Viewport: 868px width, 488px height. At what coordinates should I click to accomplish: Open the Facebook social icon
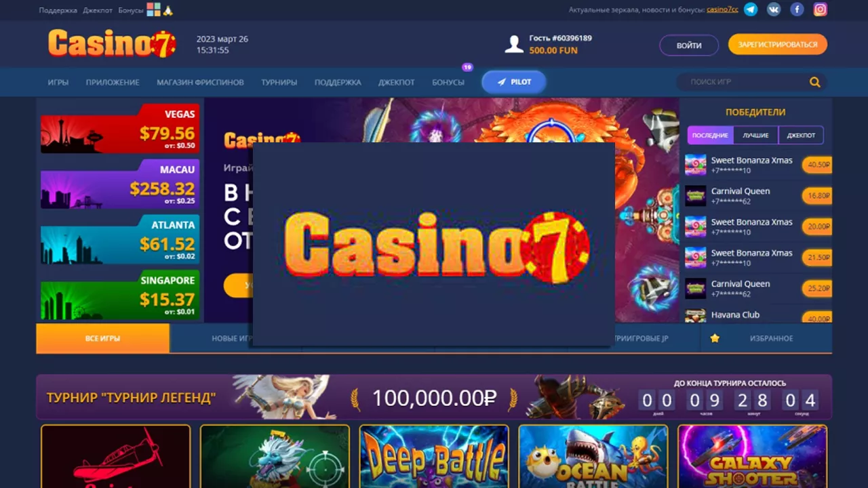pos(797,9)
